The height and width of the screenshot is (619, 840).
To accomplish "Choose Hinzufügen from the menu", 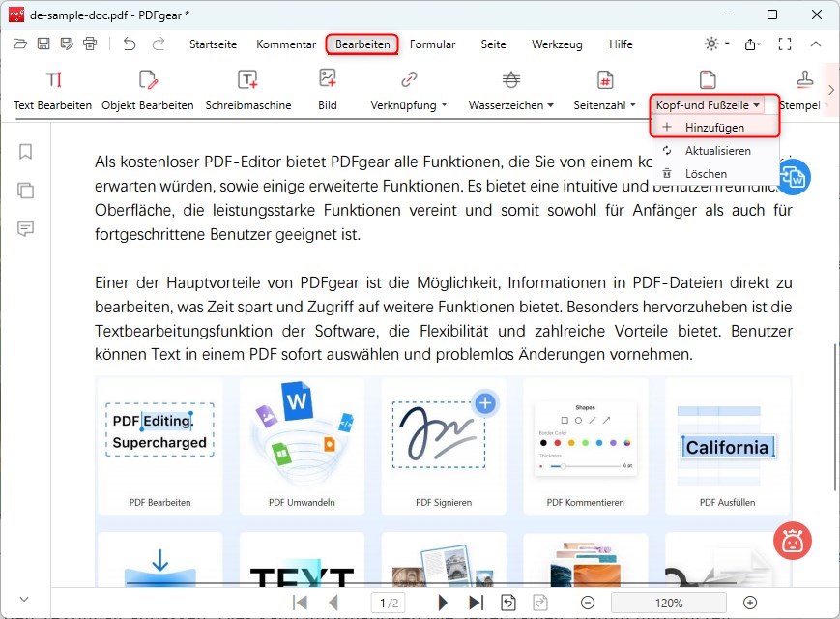I will (714, 128).
